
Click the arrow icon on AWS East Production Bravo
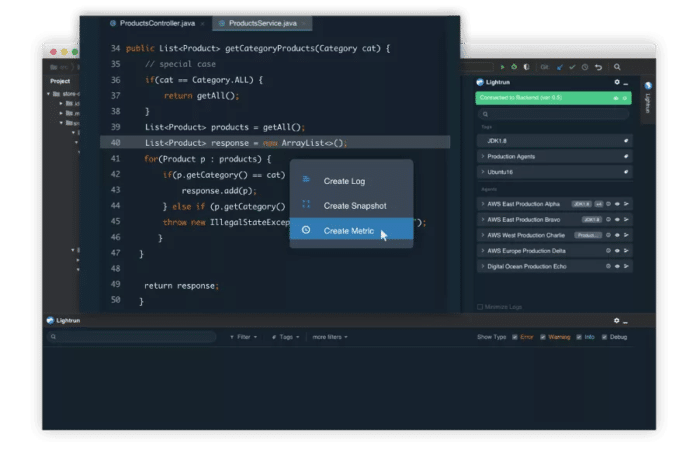(x=626, y=220)
